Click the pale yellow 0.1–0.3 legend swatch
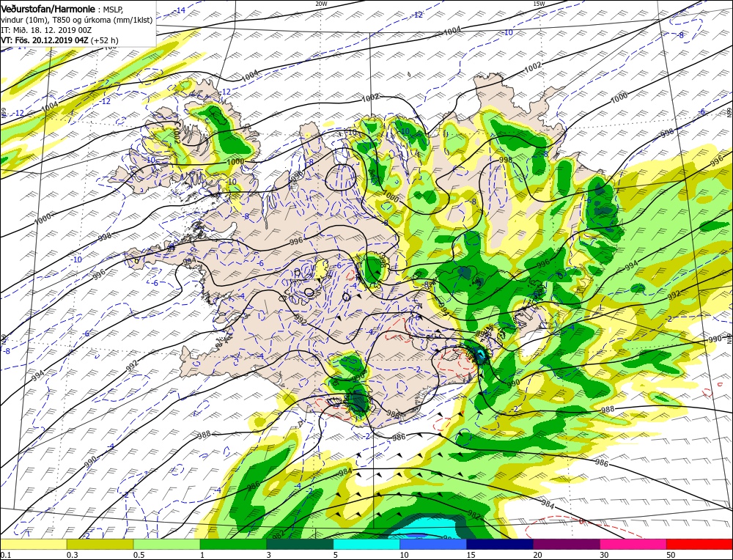 point(33,544)
